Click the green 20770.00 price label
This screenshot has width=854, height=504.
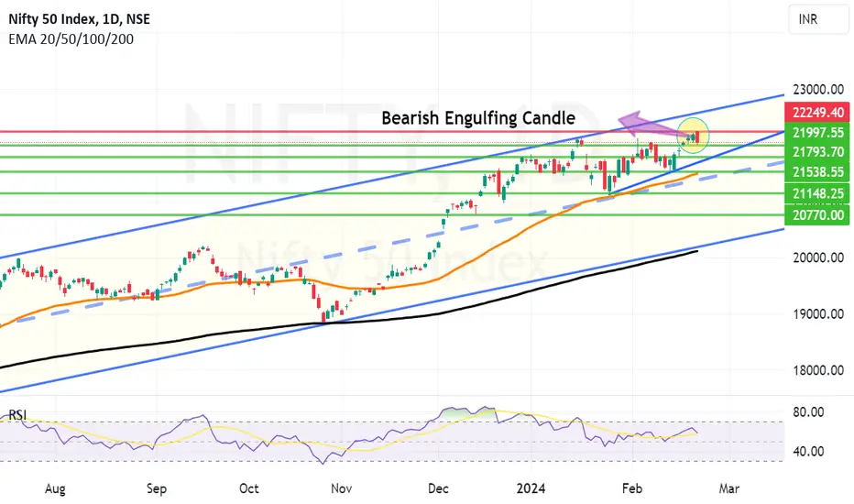(x=817, y=214)
